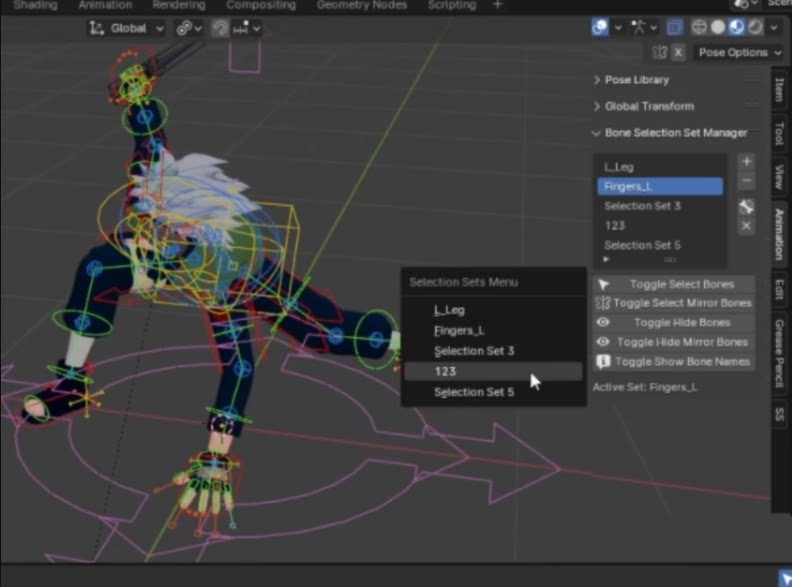Viewport: 792px width, 587px height.
Task: Open the Animation sidebar tab
Action: (x=780, y=234)
